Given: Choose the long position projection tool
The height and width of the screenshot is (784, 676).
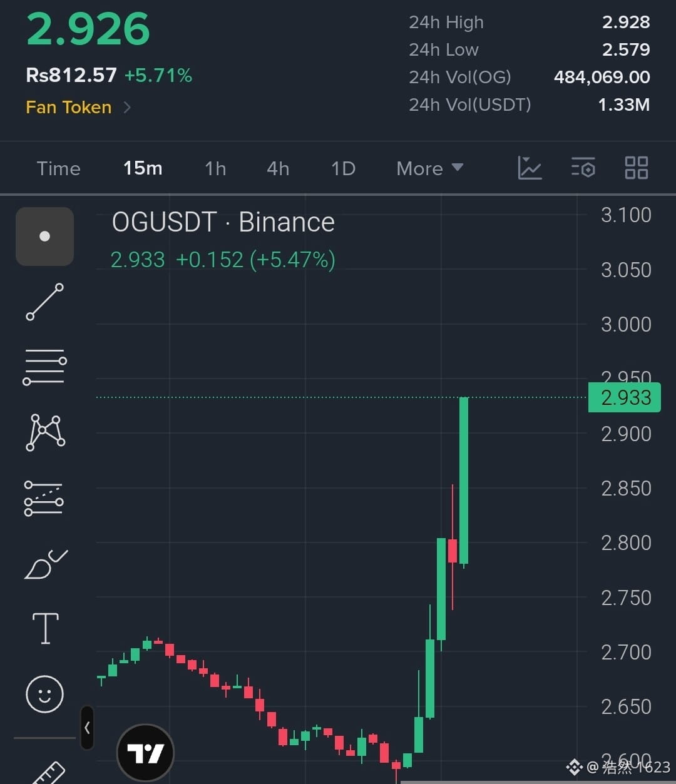Looking at the screenshot, I should (44, 498).
